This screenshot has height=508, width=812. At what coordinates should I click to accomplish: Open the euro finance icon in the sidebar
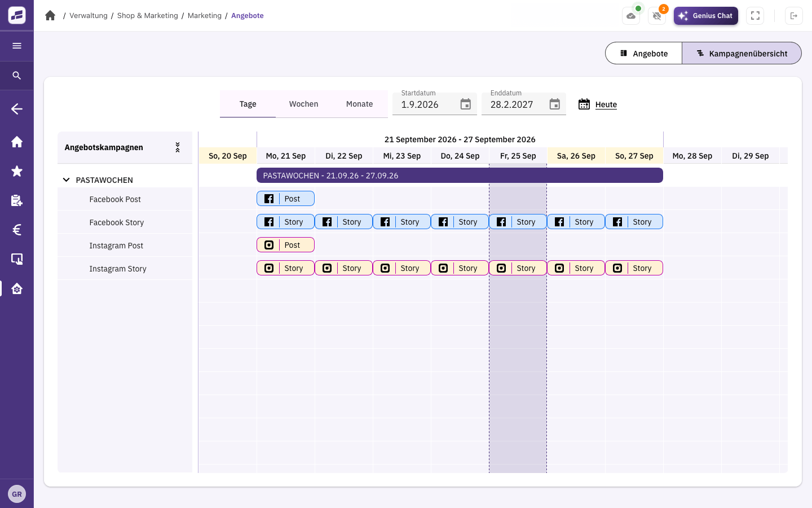[x=17, y=230]
